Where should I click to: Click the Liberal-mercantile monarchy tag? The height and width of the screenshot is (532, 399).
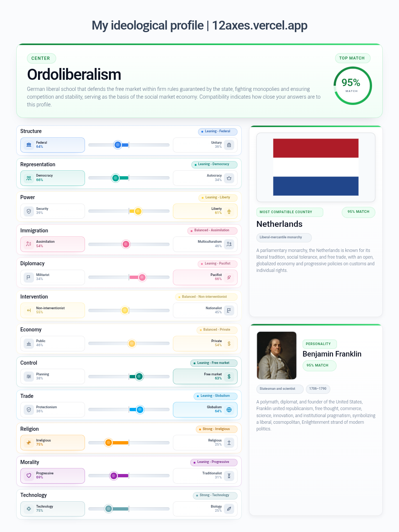pos(284,238)
